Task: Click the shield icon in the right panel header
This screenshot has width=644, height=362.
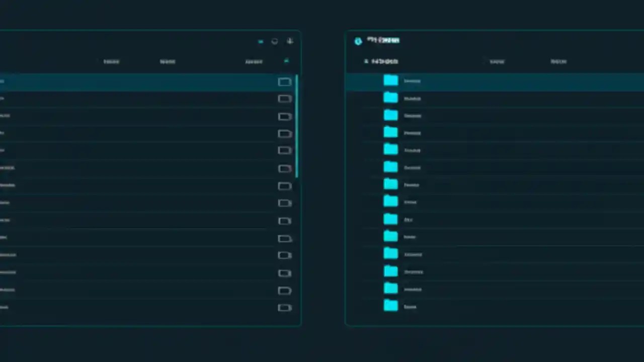Action: click(x=358, y=41)
